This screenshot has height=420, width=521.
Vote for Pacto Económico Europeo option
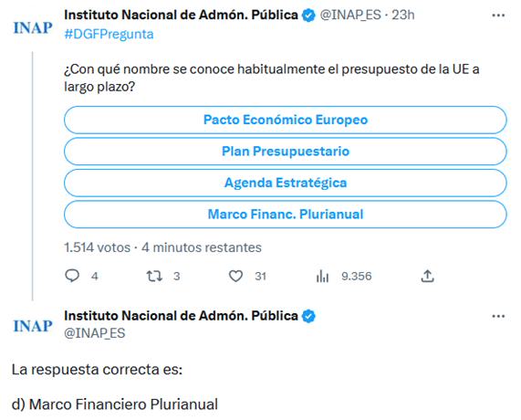click(286, 120)
